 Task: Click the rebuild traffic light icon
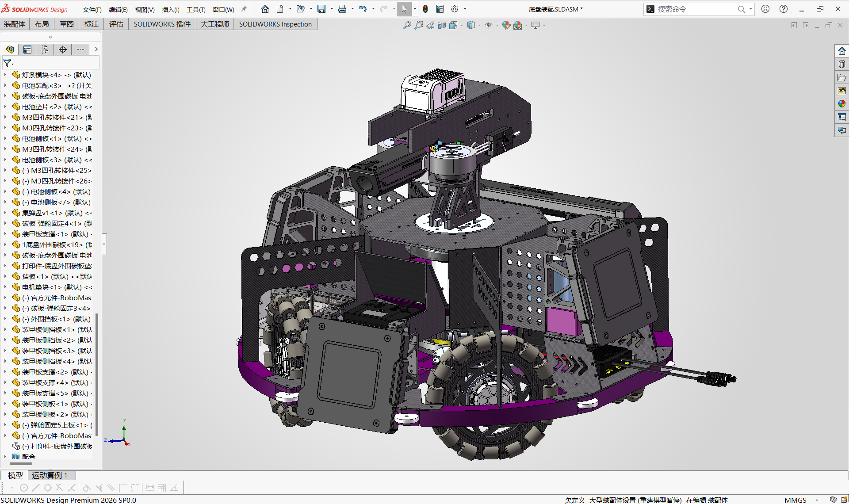[425, 9]
